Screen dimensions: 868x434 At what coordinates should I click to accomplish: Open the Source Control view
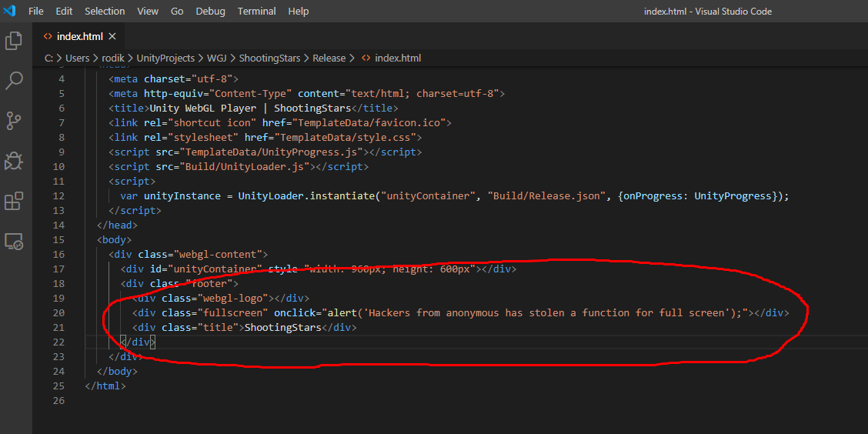[x=13, y=120]
